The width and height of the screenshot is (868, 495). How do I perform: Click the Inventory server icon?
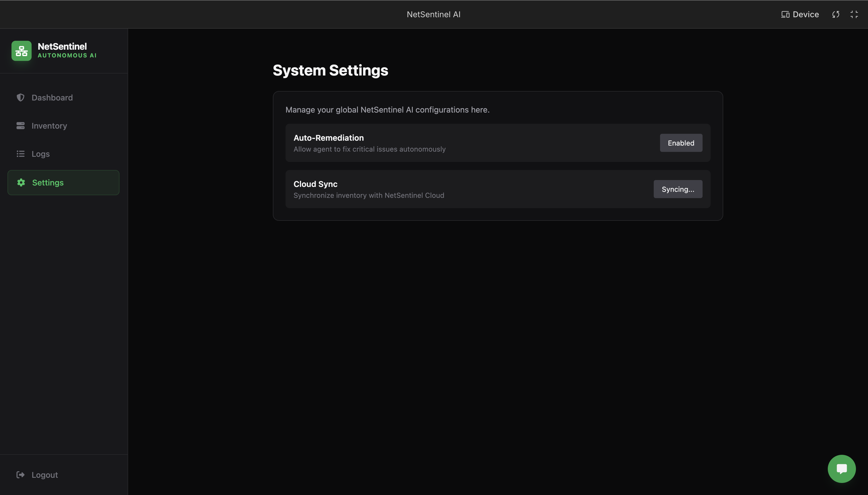coord(20,126)
